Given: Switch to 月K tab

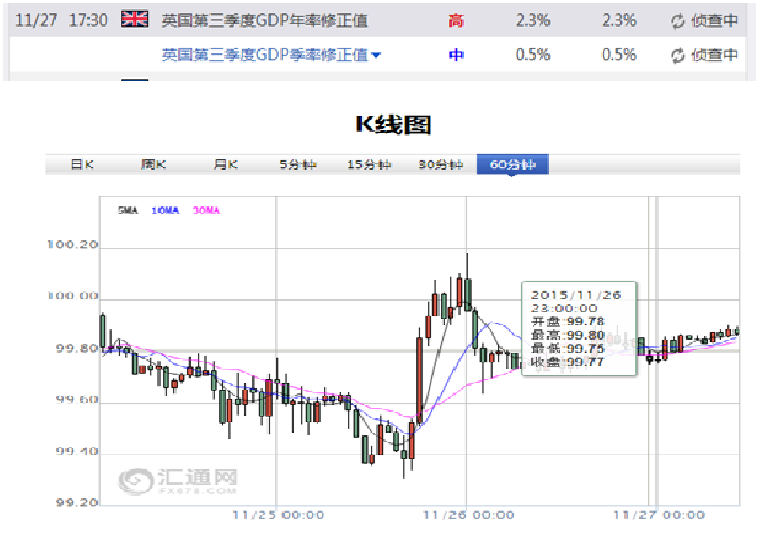Looking at the screenshot, I should click(226, 164).
